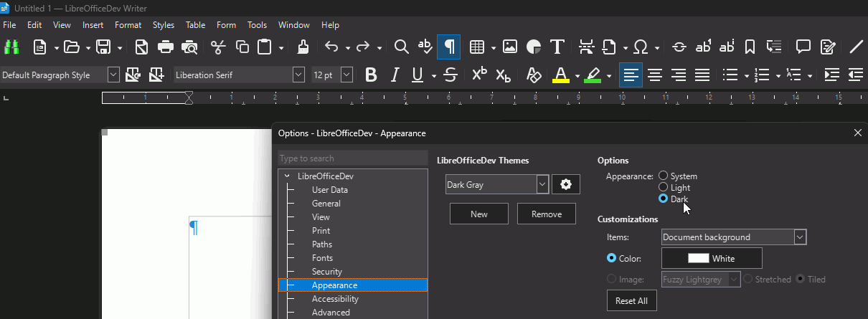Run the Spelling check icon

(425, 47)
